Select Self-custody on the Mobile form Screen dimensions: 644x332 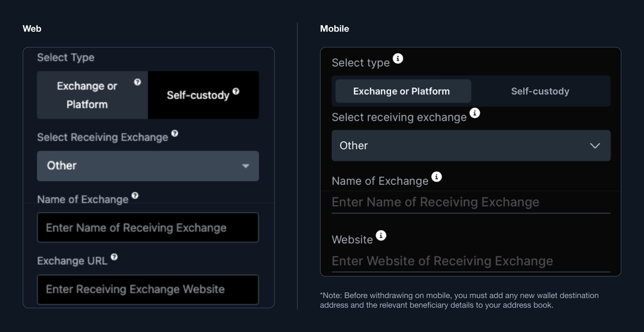(540, 91)
